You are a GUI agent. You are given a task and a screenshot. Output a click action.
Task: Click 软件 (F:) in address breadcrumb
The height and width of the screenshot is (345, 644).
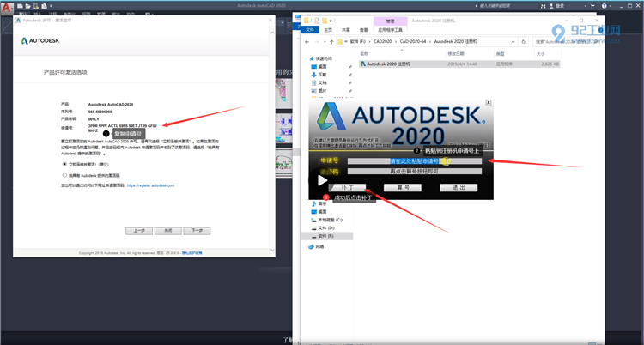[358, 42]
